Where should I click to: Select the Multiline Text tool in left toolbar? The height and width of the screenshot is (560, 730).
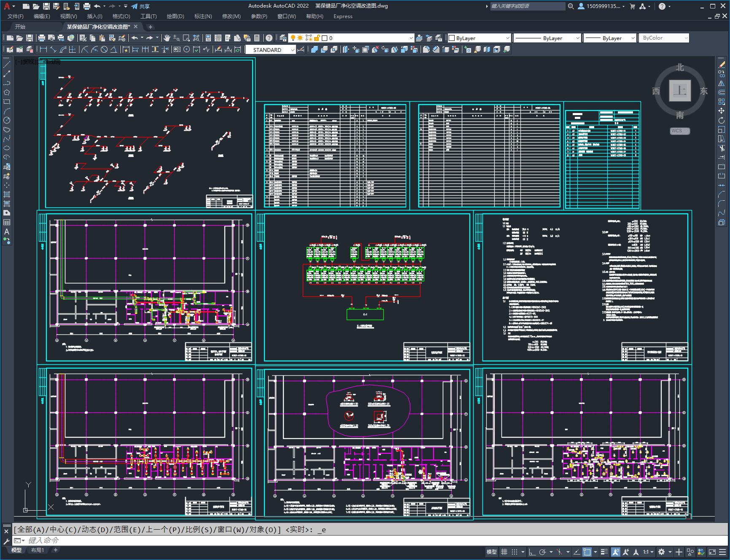[7, 232]
